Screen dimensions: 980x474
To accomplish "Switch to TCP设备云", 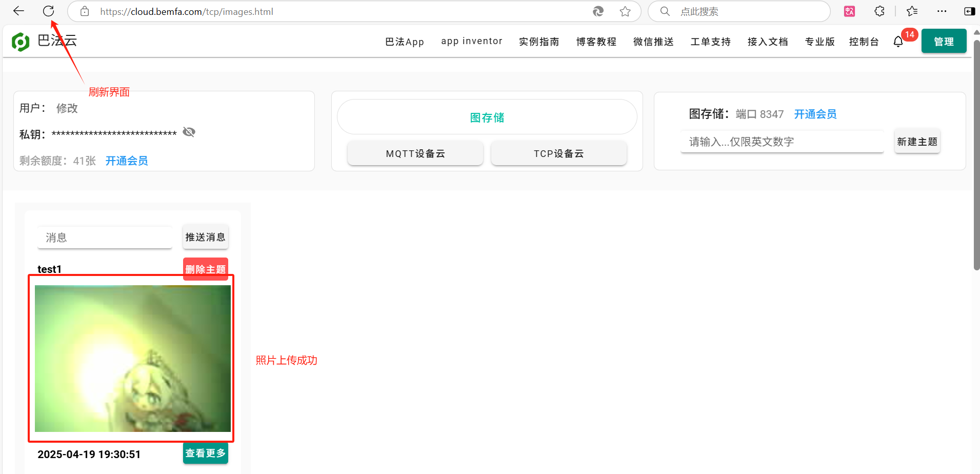I will (559, 153).
